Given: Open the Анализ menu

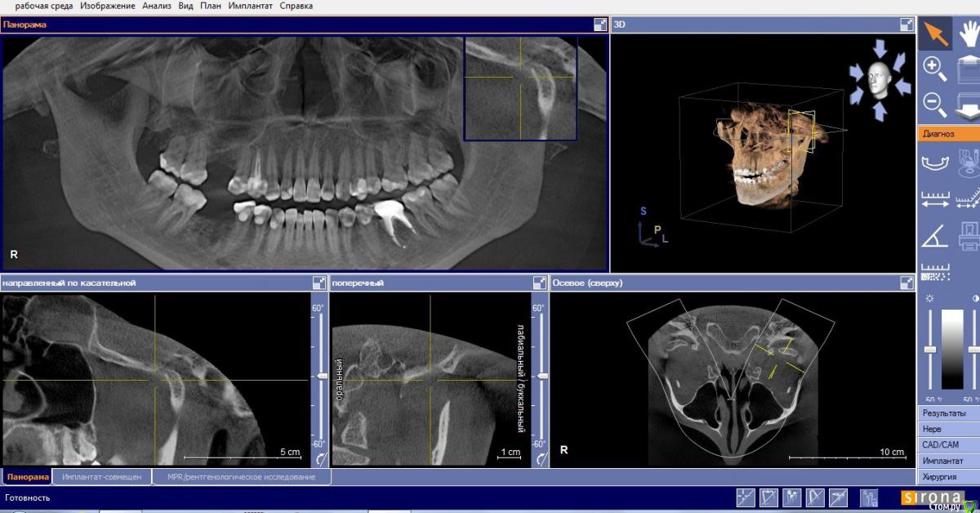Looking at the screenshot, I should tap(155, 6).
